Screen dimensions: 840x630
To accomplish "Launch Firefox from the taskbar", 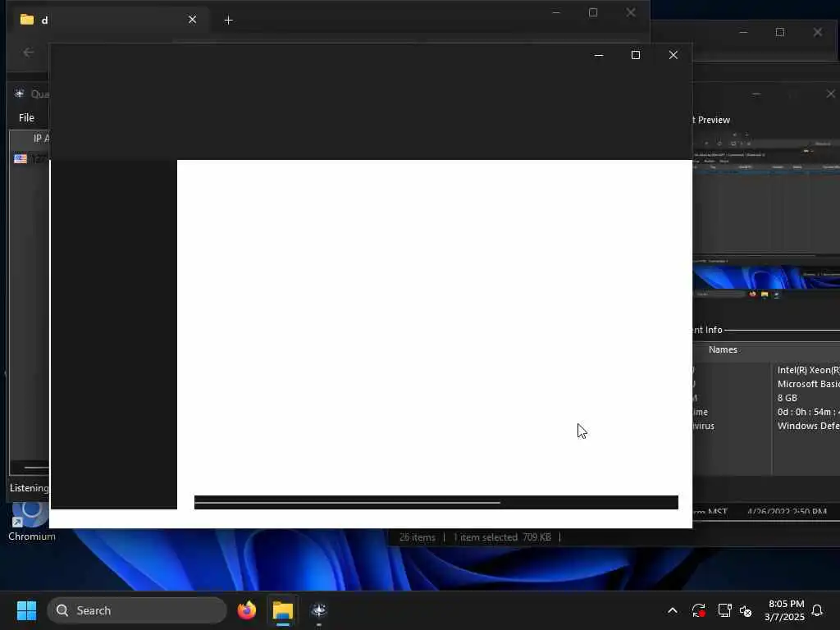I will pos(246,610).
